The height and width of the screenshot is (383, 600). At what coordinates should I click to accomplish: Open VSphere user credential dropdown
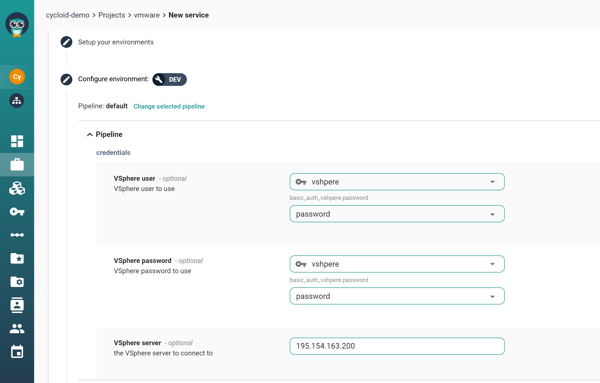[397, 182]
